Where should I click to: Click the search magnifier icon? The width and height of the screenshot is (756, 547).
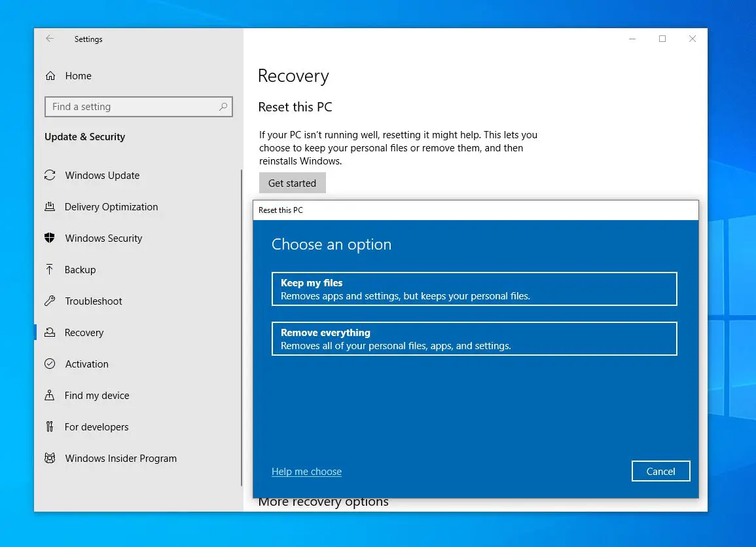tap(223, 107)
